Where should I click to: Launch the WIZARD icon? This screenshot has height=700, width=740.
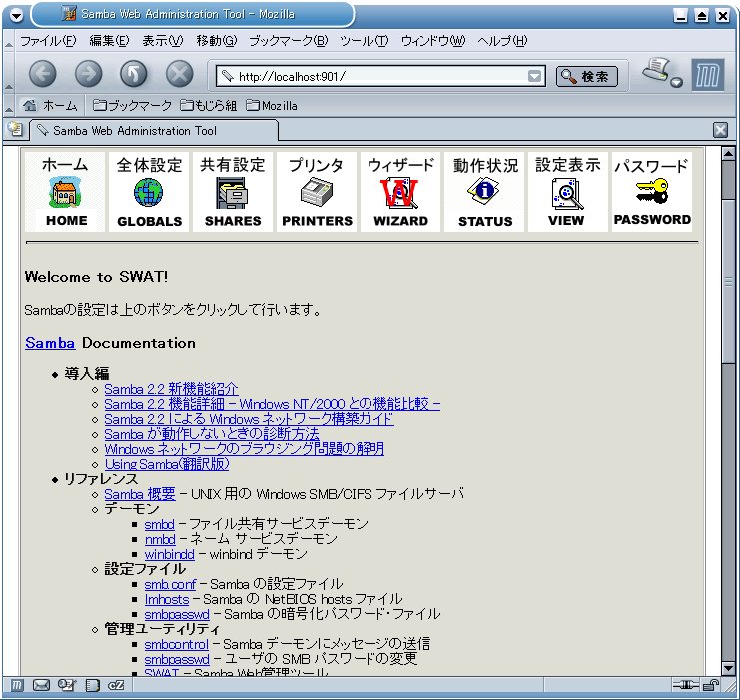tap(400, 192)
